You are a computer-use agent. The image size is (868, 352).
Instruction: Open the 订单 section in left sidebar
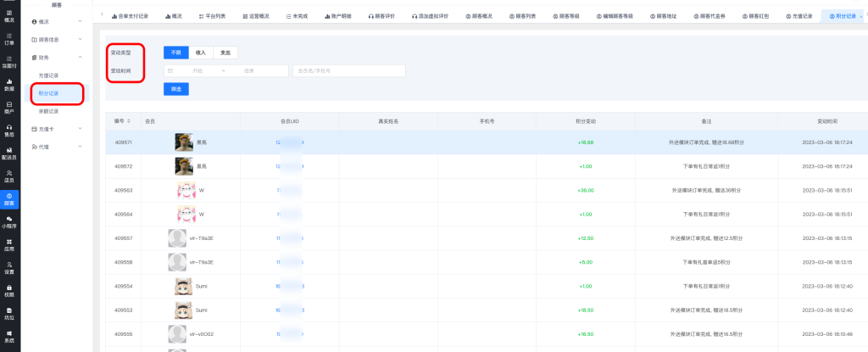coord(9,37)
